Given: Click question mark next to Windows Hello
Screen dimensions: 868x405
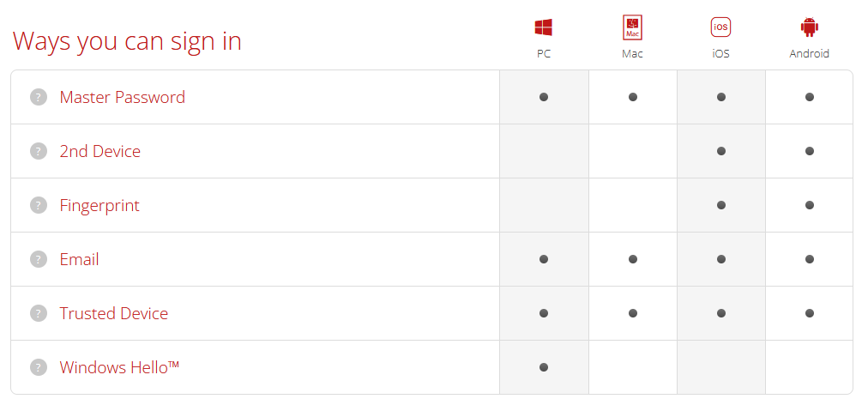Looking at the screenshot, I should pyautogui.click(x=39, y=366).
